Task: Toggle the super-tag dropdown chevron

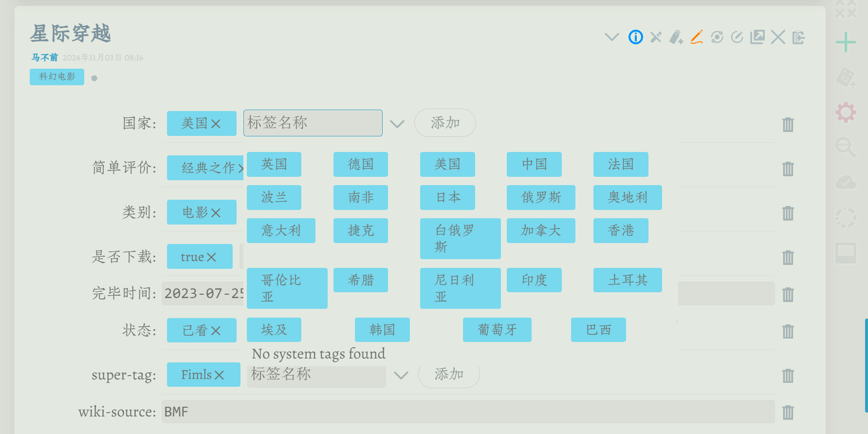Action: pyautogui.click(x=401, y=375)
